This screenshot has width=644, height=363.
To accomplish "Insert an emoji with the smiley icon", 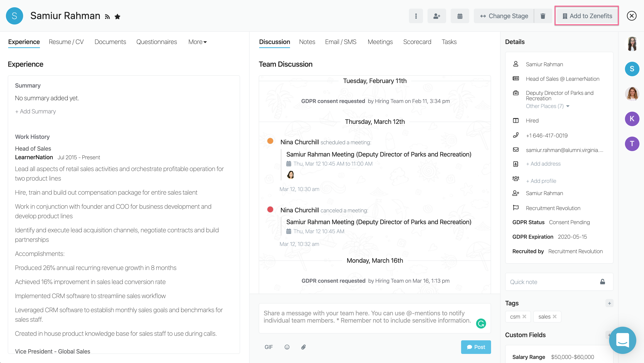I will 287,347.
